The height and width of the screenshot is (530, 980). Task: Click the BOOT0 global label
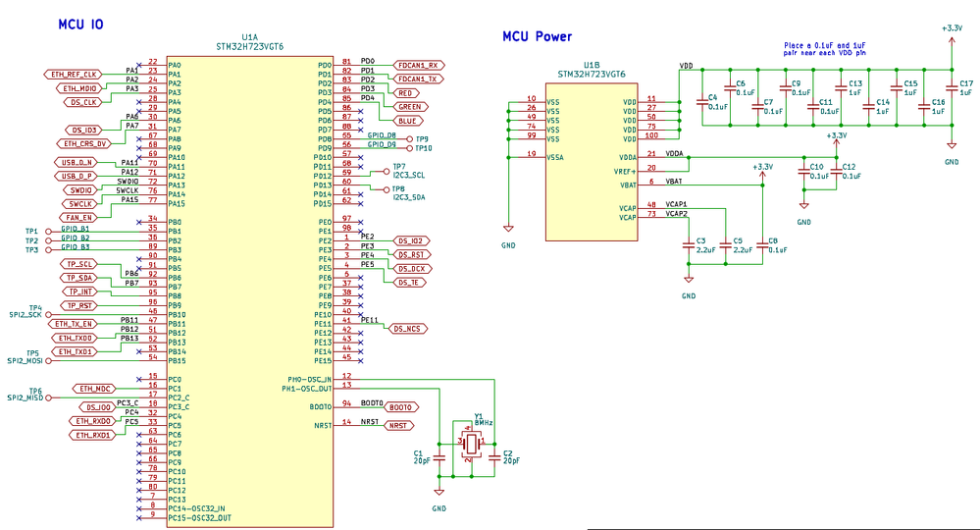pos(400,407)
